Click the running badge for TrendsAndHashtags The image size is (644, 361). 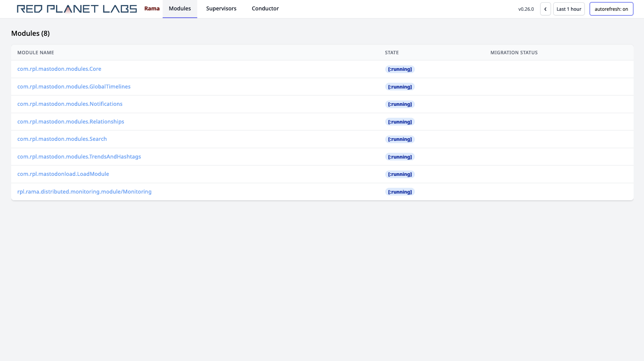coord(400,157)
